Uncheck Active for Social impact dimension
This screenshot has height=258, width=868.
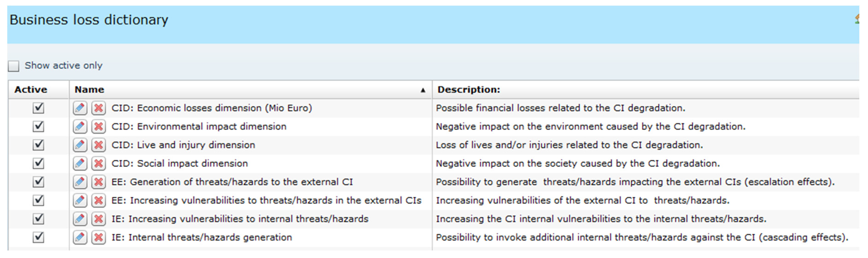click(x=38, y=164)
